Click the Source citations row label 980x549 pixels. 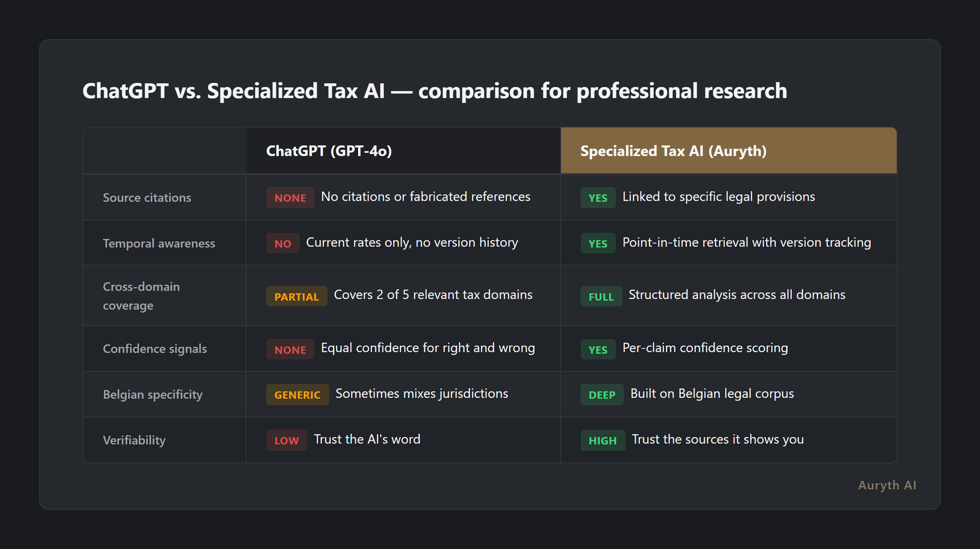point(147,198)
